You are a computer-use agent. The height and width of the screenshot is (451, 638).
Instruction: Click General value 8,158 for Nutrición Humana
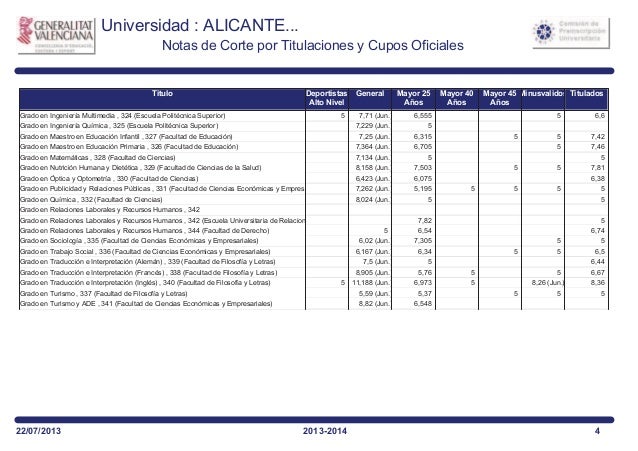click(x=373, y=168)
